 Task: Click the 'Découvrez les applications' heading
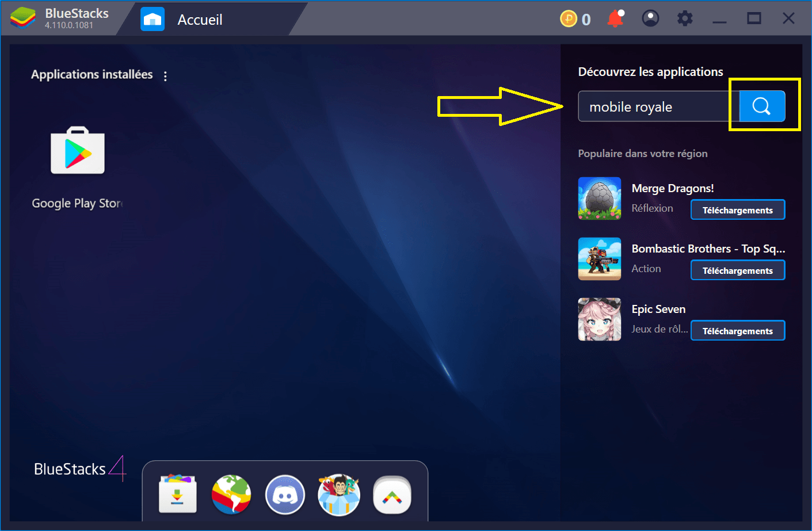tap(650, 72)
